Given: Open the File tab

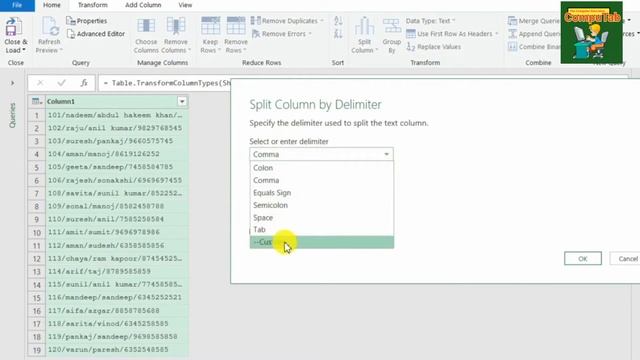Looking at the screenshot, I should [x=17, y=5].
